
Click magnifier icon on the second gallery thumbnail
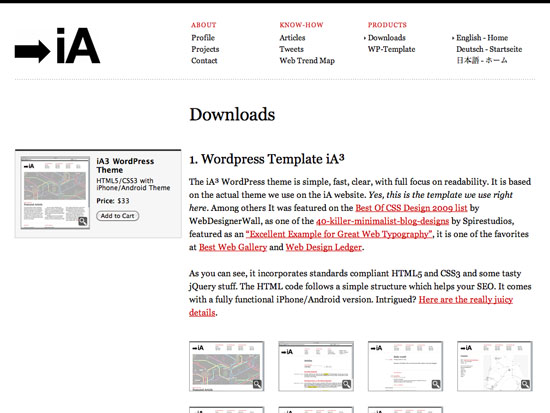click(x=347, y=384)
